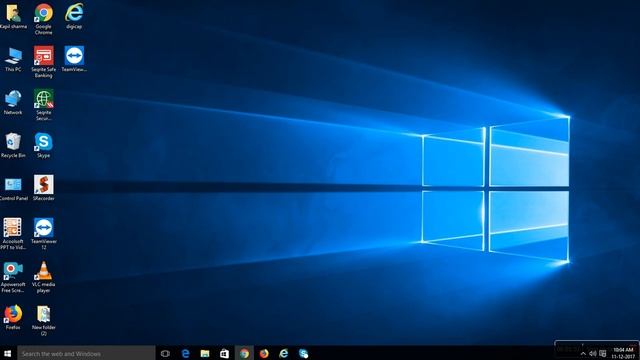Select the SRecorder desktop shortcut
Image resolution: width=640 pixels, height=360 pixels.
point(43,188)
